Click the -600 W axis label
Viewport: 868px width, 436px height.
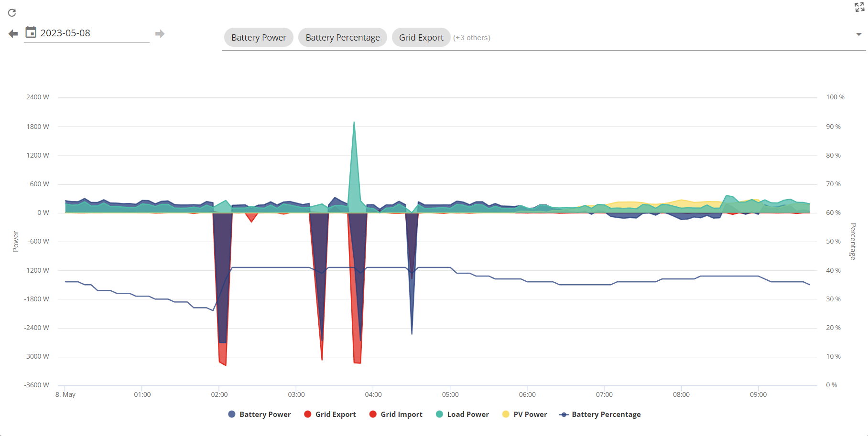pyautogui.click(x=38, y=241)
